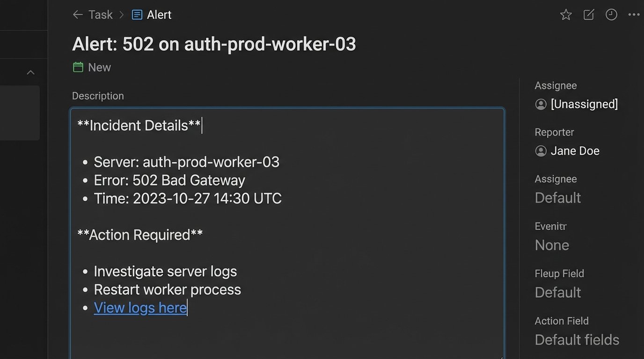Screen dimensions: 644x359
Task: Open the 'View logs here' link
Action: click(x=140, y=308)
